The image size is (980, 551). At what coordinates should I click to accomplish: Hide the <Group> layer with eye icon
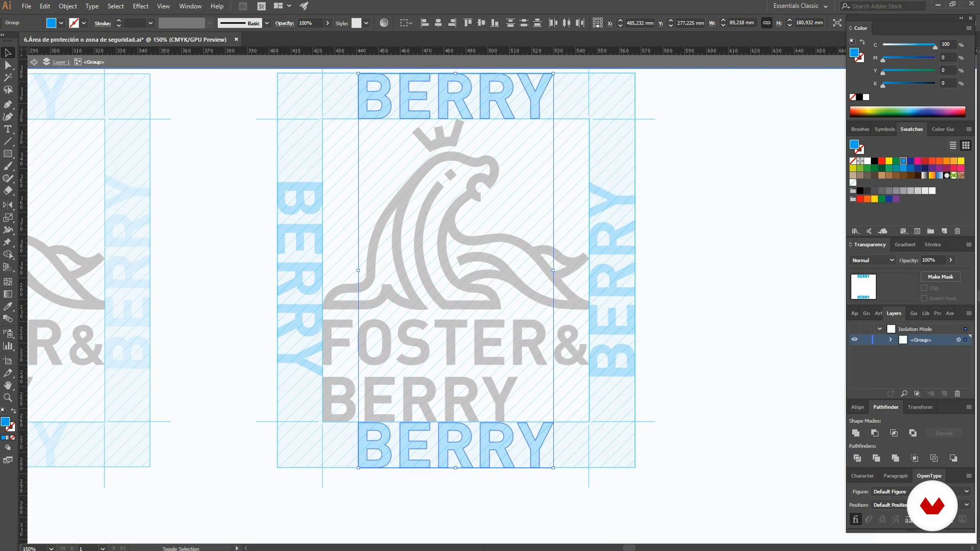(854, 340)
